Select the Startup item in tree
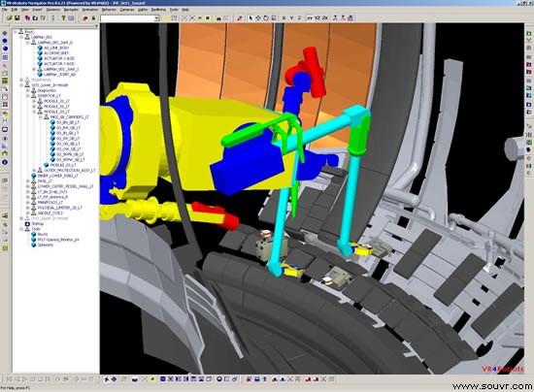The width and height of the screenshot is (534, 392). coord(38,224)
